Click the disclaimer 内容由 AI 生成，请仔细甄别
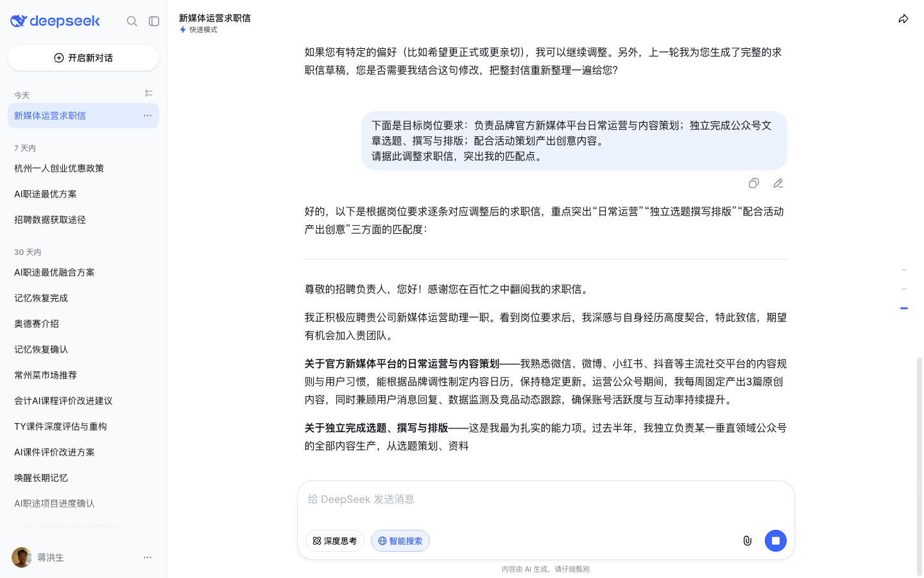Screen dimensions: 924x578 tap(545, 569)
